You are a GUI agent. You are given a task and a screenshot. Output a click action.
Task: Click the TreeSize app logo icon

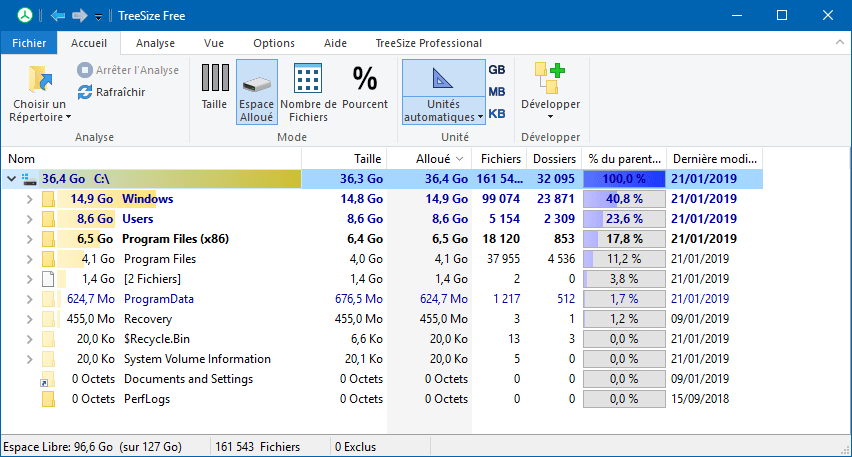click(24, 15)
